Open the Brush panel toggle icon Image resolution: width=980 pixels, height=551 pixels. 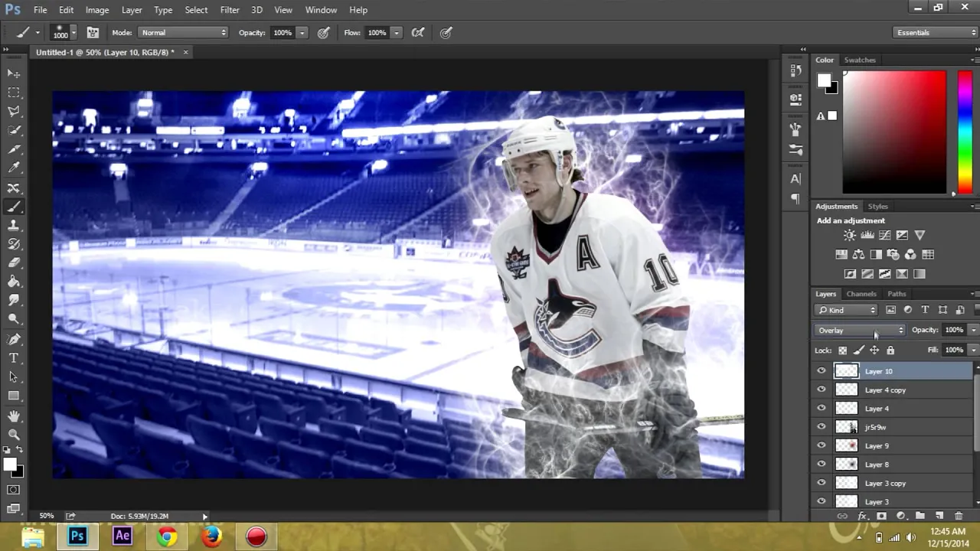93,33
